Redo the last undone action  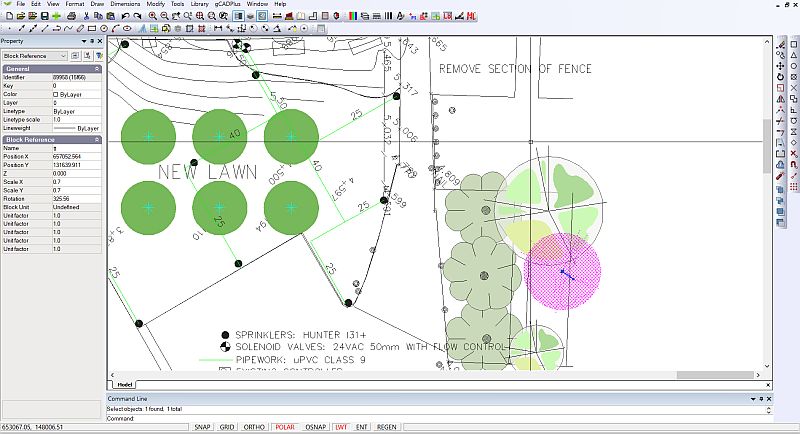point(137,16)
